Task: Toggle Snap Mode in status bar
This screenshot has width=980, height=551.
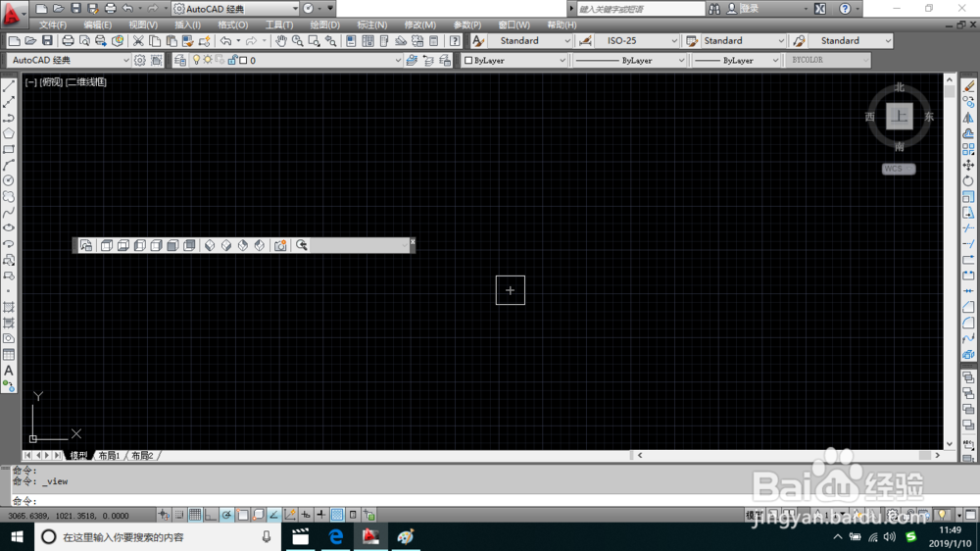Action: click(x=179, y=515)
